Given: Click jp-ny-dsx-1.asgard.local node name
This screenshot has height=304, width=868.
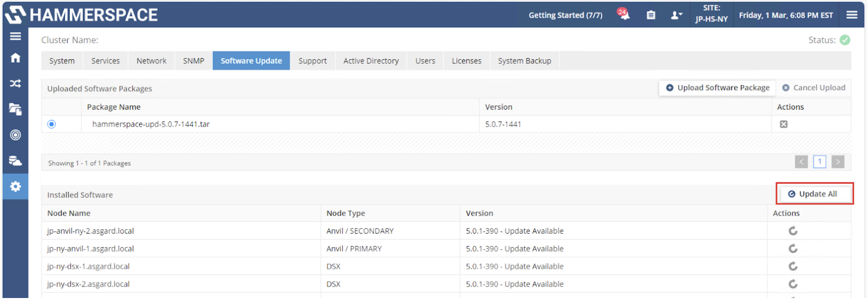Looking at the screenshot, I should point(88,266).
